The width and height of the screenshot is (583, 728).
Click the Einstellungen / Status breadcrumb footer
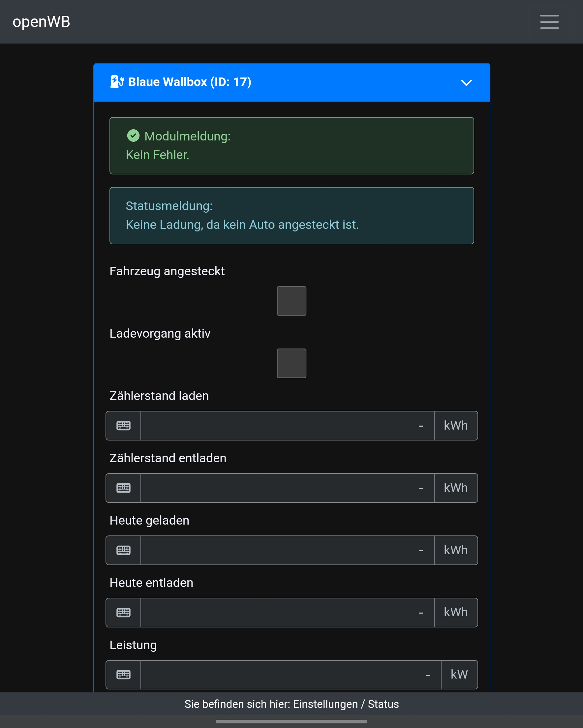click(291, 704)
